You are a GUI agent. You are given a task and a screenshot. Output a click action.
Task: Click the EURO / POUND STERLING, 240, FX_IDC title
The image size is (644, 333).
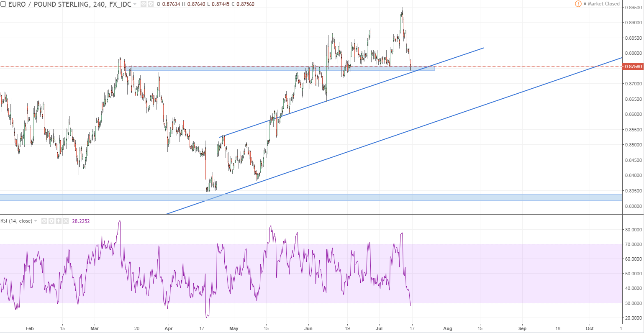click(69, 4)
